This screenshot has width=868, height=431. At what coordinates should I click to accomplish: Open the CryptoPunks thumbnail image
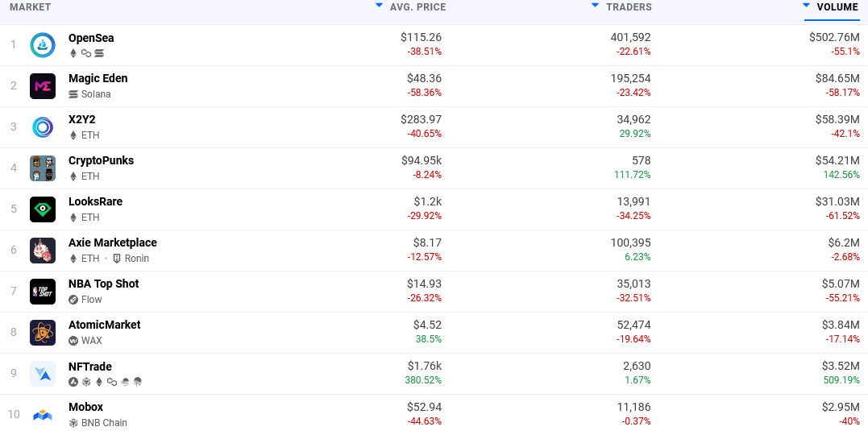43,168
